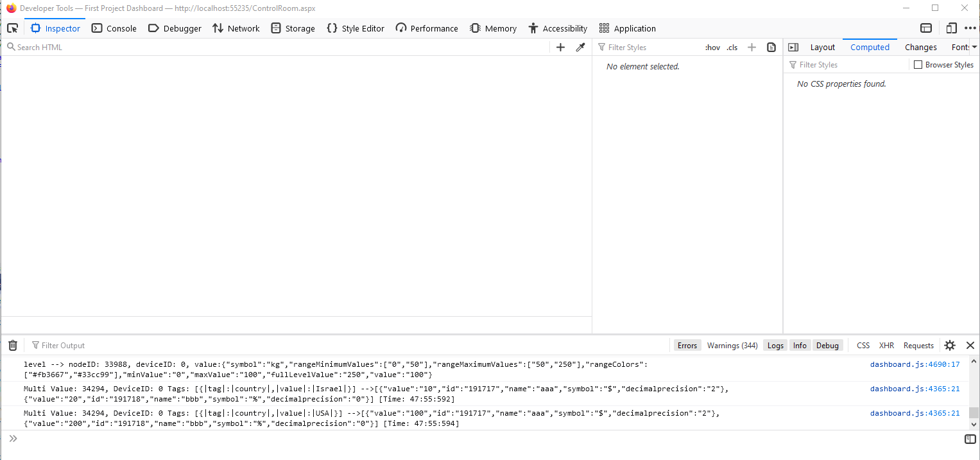Expand the overflow tabs dropdown arrow
This screenshot has height=460, width=980.
pyautogui.click(x=974, y=47)
